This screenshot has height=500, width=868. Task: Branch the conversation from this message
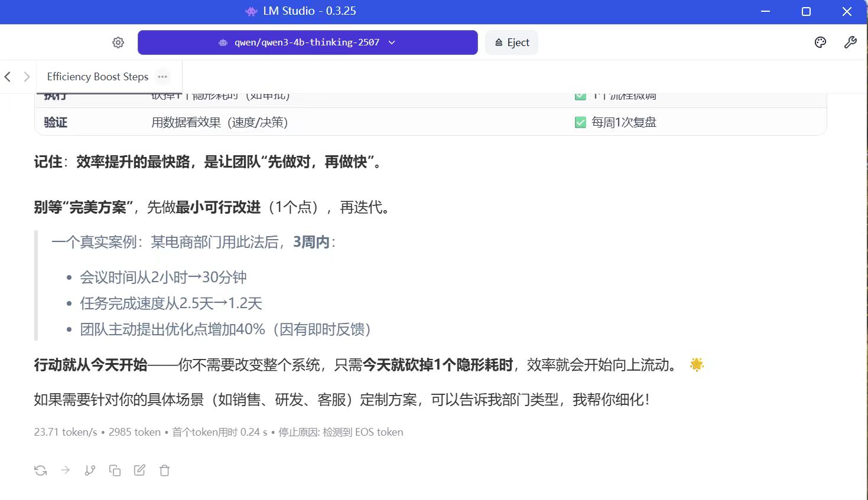(90, 470)
